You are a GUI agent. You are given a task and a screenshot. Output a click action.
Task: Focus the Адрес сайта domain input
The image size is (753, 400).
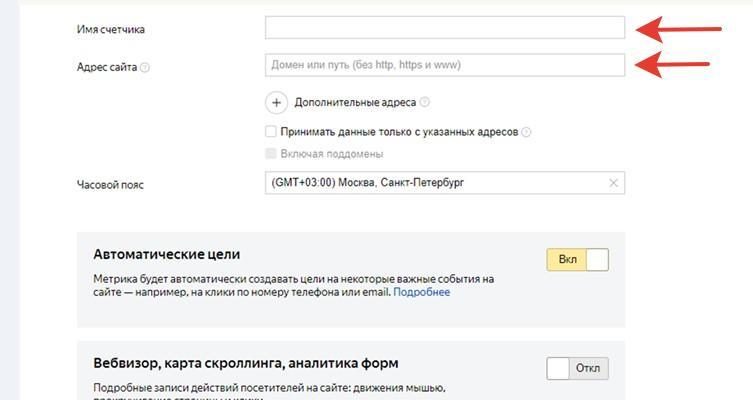pos(444,66)
